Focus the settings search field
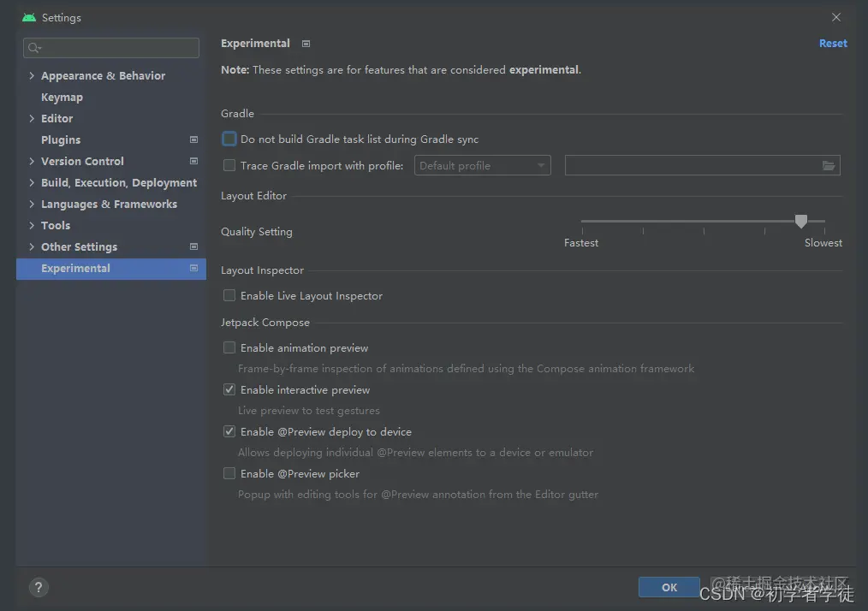The height and width of the screenshot is (611, 868). (111, 48)
